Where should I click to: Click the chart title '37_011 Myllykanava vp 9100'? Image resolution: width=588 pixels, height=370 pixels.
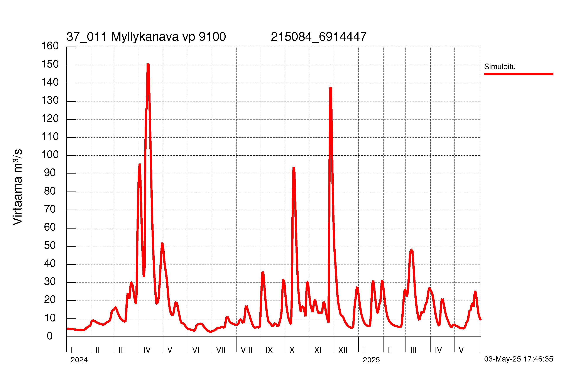click(x=146, y=37)
